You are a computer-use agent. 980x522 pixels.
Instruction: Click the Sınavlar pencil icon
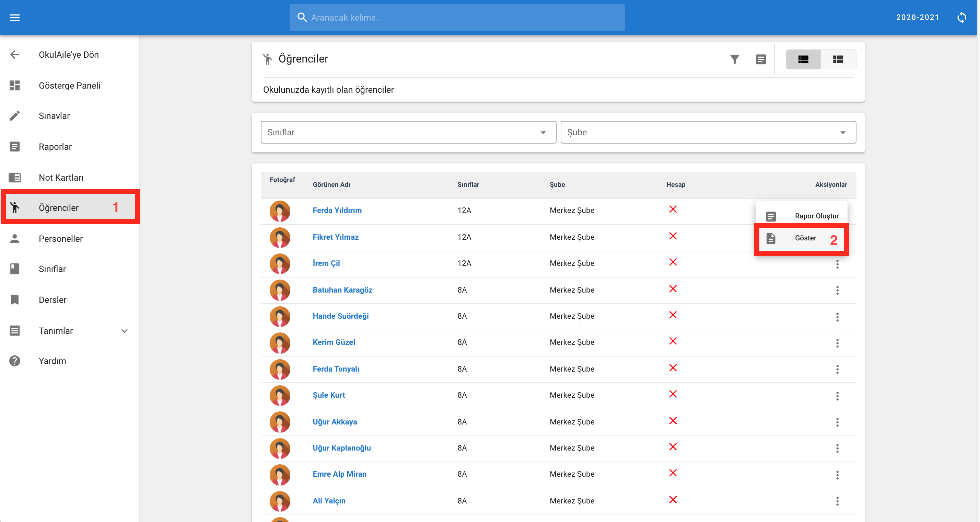click(x=14, y=116)
